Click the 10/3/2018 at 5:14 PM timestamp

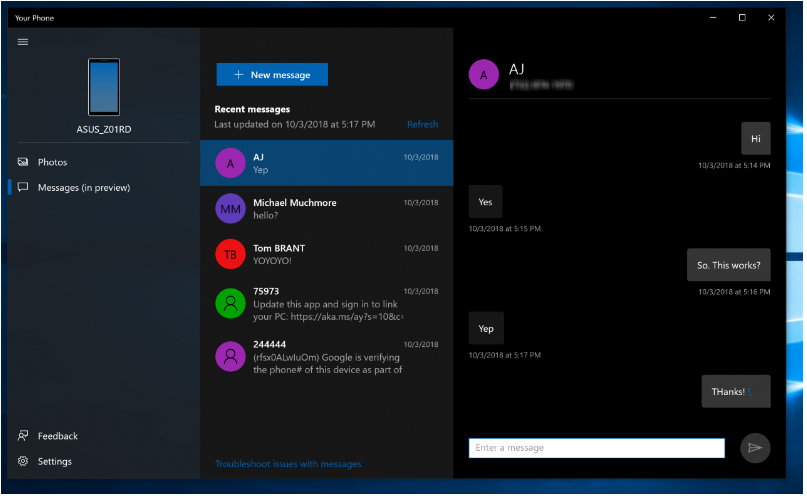734,166
